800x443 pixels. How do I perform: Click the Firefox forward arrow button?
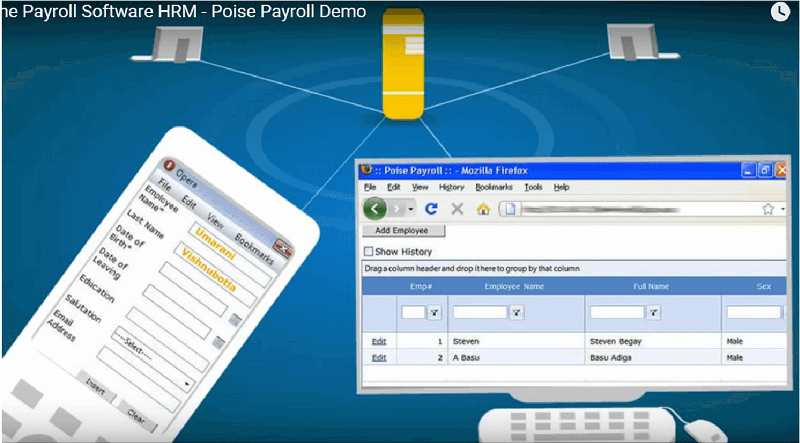click(397, 208)
